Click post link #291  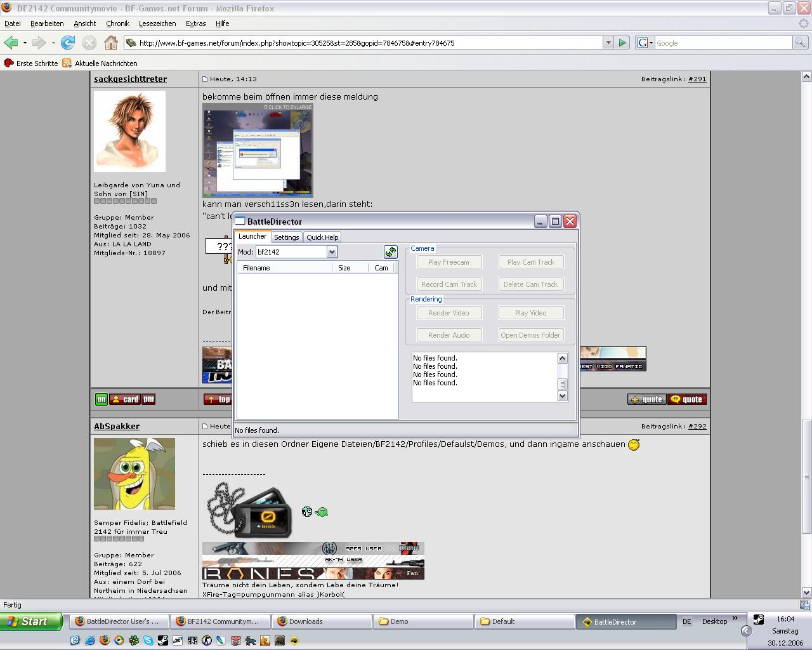click(x=697, y=79)
